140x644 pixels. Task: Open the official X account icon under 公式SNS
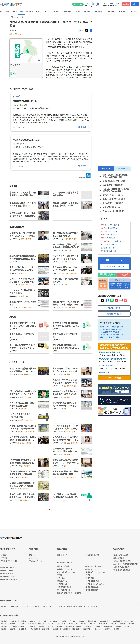[x=102, y=300]
